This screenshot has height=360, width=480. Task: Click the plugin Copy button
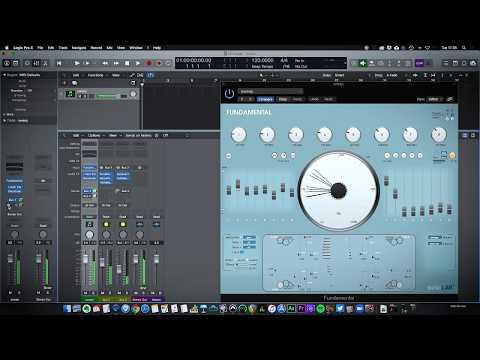[283, 99]
